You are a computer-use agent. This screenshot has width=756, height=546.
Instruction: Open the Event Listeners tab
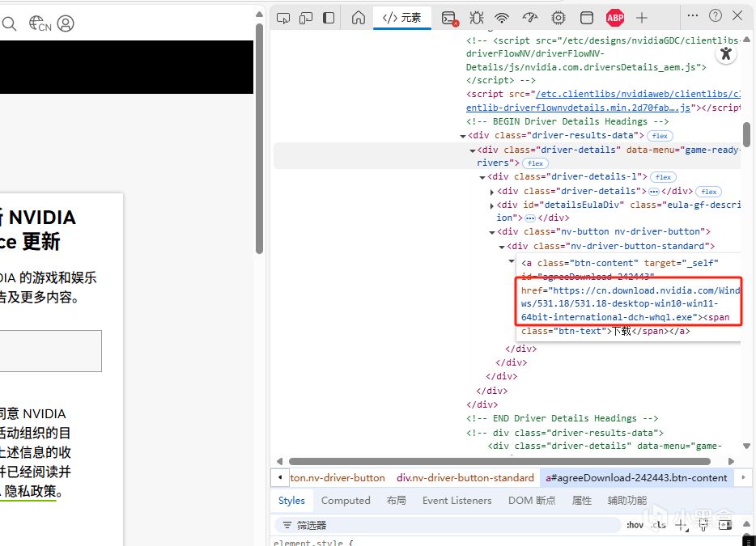(x=457, y=501)
